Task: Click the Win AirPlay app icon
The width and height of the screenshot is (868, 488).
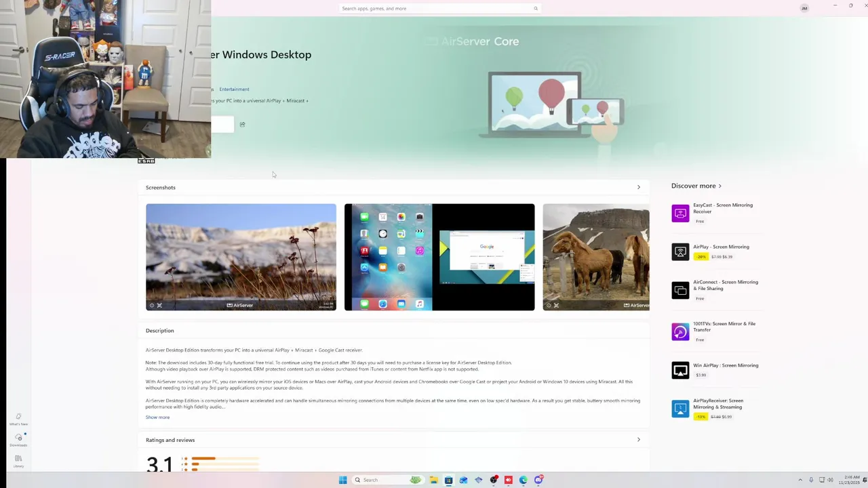Action: [x=680, y=370]
